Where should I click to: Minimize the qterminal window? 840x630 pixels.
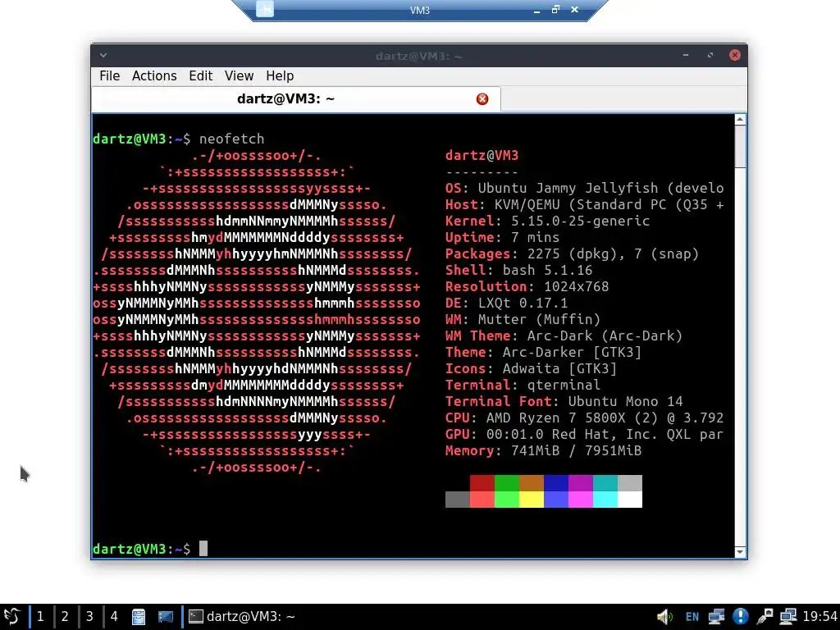[x=686, y=55]
